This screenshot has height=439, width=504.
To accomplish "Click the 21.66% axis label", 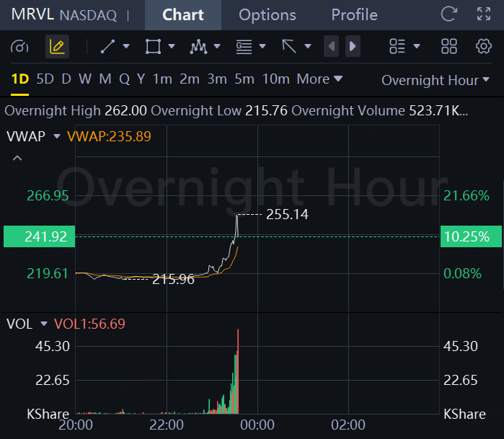I will pyautogui.click(x=467, y=196).
